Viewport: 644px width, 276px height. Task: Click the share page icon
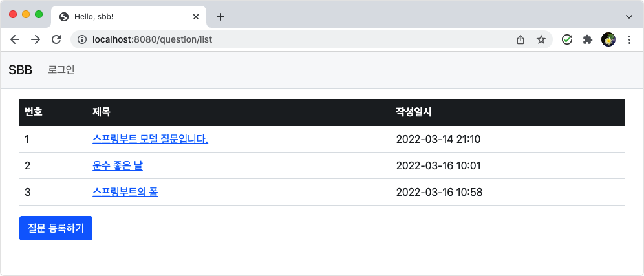(521, 39)
